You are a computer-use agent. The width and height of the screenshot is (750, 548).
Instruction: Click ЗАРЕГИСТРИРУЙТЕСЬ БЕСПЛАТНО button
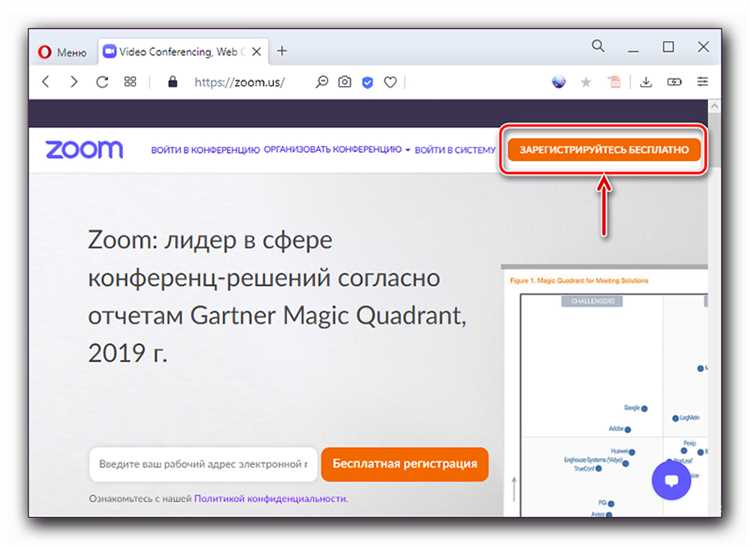[604, 150]
